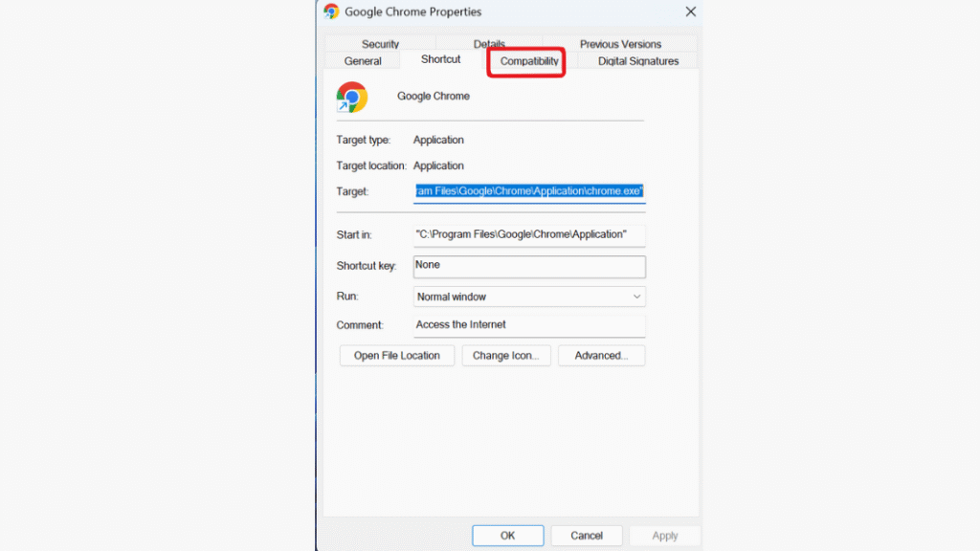Switch to the Details tab
The image size is (980, 551).
(489, 43)
